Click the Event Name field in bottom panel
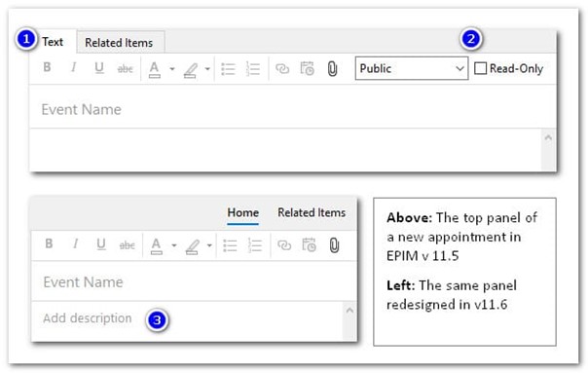The width and height of the screenshot is (588, 373). [194, 281]
